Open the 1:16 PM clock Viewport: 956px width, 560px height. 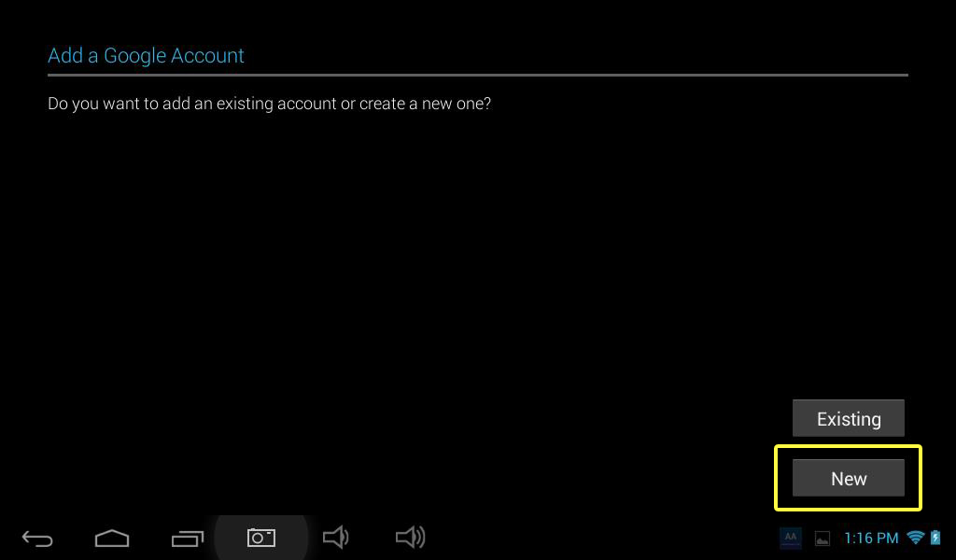[x=871, y=538]
